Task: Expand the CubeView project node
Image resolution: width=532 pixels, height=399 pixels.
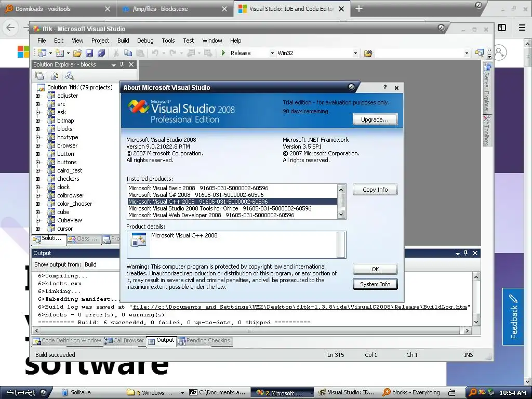Action: 37,220
